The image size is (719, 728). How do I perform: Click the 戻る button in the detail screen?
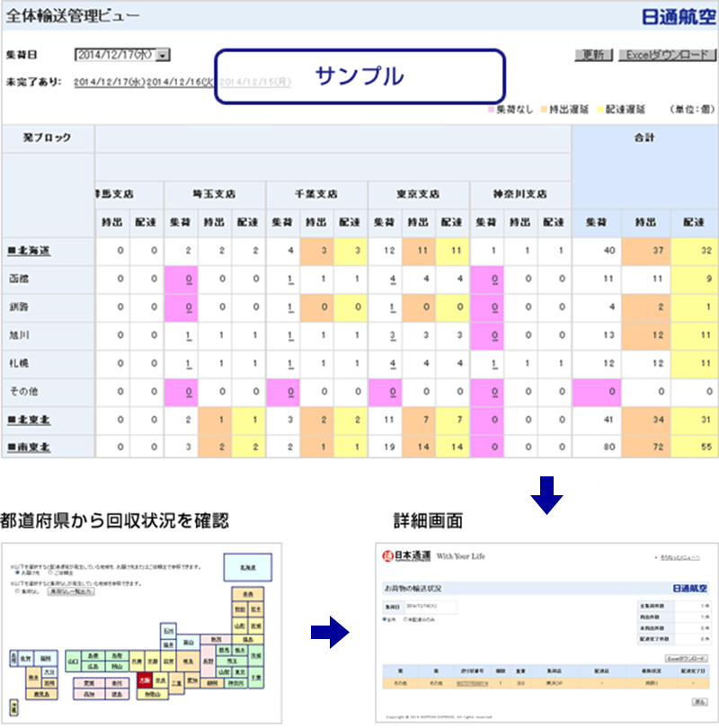pyautogui.click(x=700, y=702)
